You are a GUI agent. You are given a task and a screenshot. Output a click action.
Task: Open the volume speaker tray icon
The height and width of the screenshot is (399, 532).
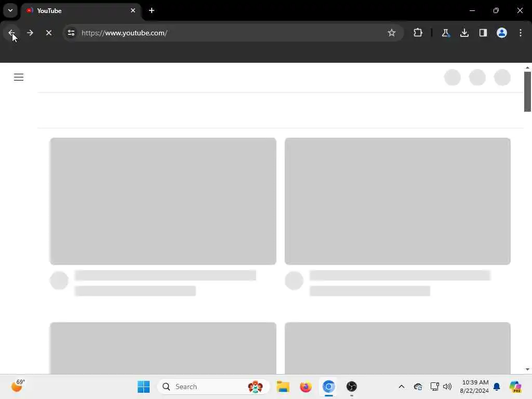tap(447, 387)
